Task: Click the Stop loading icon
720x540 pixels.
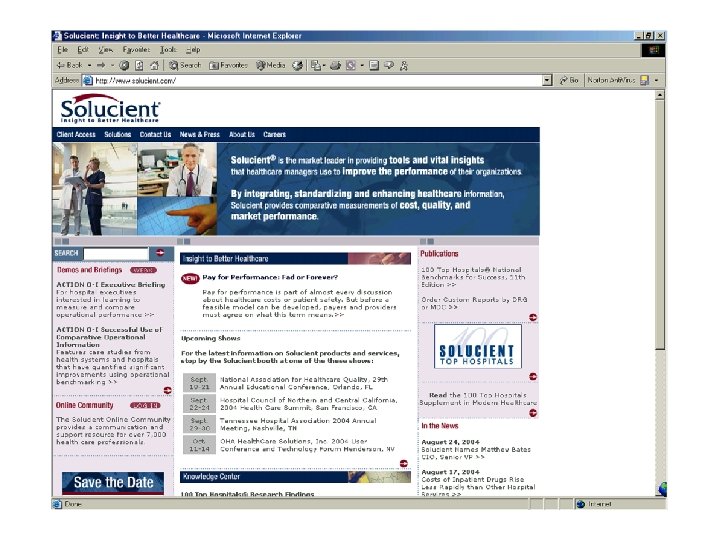Action: click(x=124, y=66)
